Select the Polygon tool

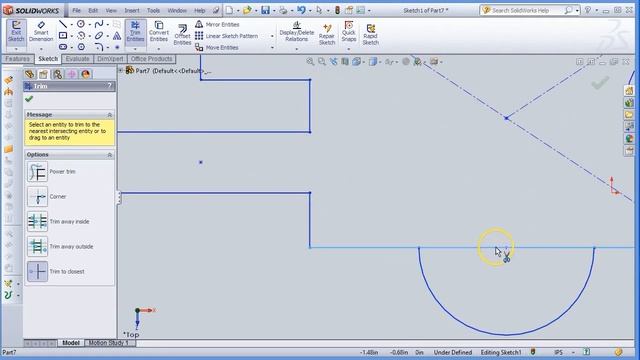point(81,47)
